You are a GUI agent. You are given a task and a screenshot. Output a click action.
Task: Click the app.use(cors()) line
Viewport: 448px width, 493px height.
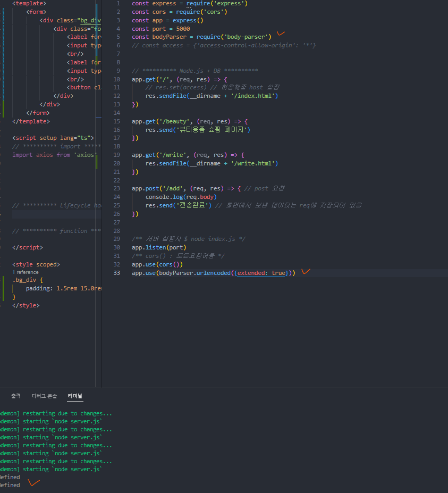[x=157, y=265]
